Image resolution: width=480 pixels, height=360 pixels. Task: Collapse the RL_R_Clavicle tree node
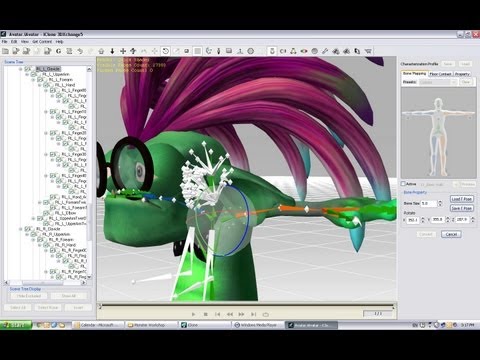21,229
